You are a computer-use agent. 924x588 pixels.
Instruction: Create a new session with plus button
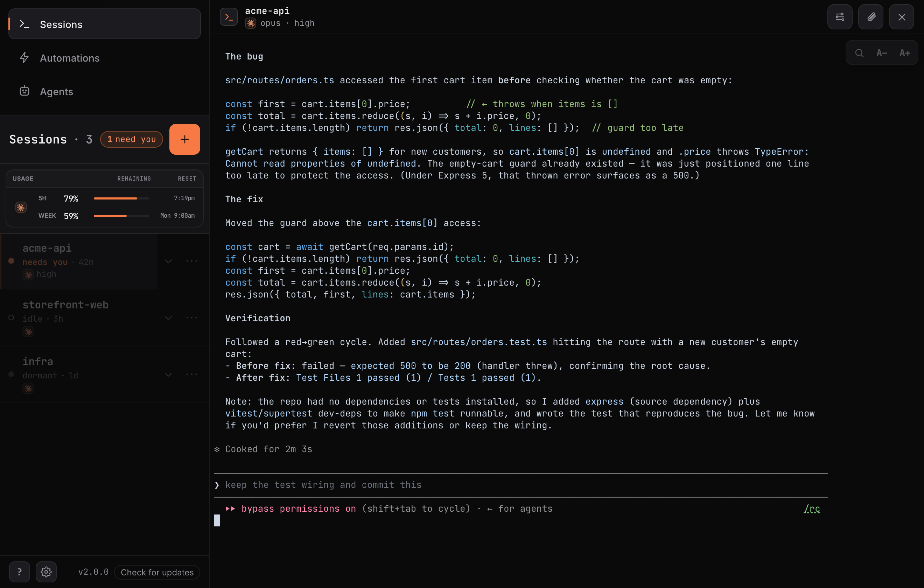coord(184,139)
